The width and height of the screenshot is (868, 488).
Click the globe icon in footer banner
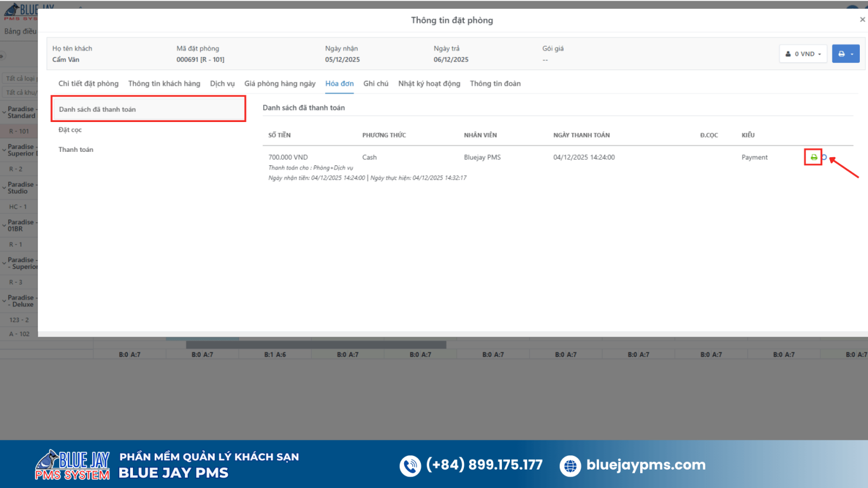(x=570, y=466)
